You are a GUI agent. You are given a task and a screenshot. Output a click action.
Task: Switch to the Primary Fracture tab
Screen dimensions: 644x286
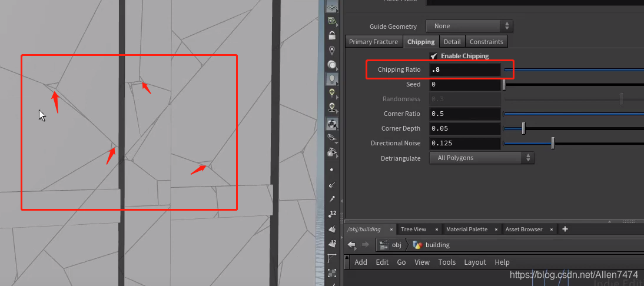[x=373, y=42]
